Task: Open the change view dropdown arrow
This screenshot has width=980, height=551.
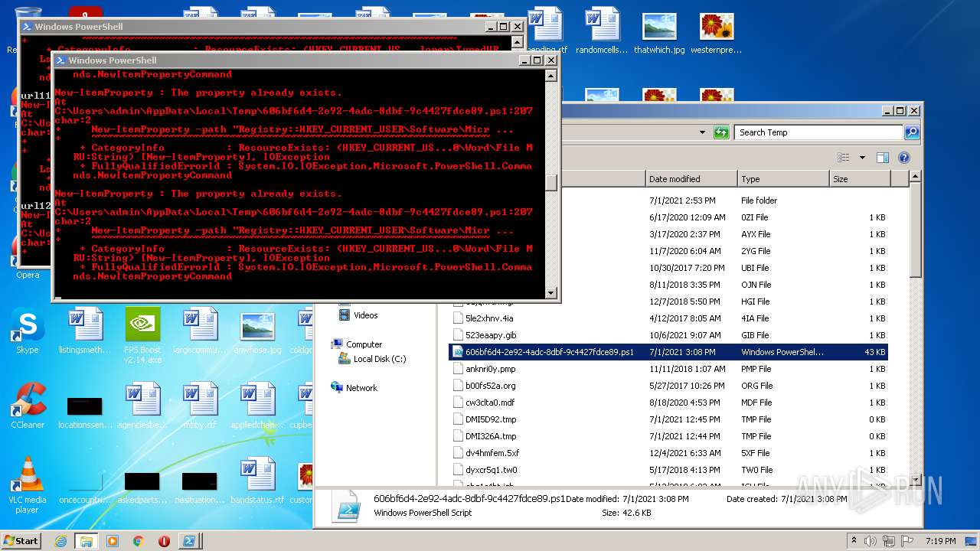Action: 861,158
